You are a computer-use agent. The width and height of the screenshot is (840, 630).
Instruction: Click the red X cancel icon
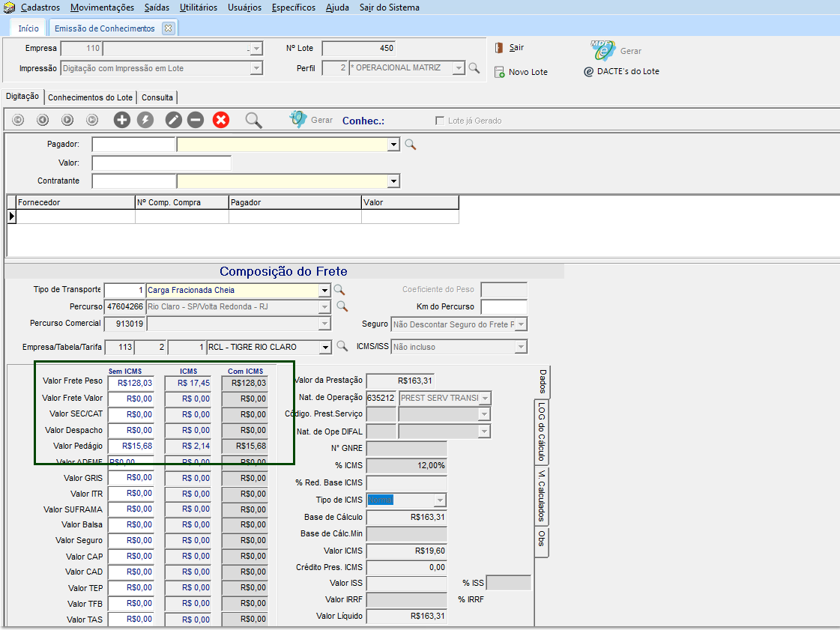click(220, 120)
